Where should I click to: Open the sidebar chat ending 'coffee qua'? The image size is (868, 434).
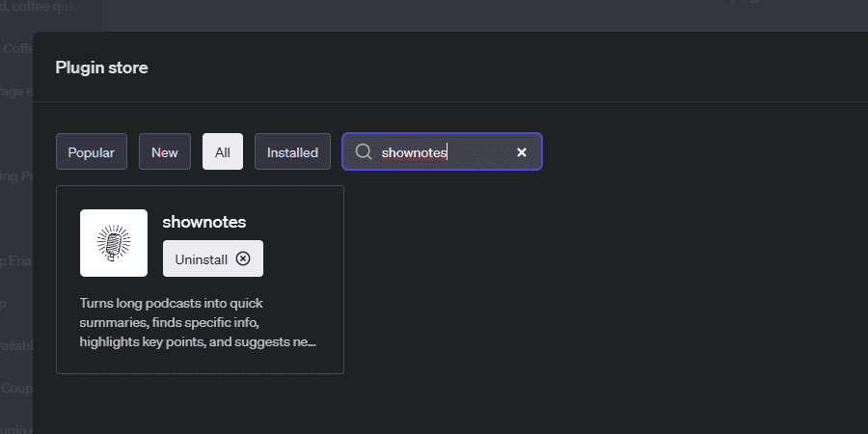click(x=41, y=7)
